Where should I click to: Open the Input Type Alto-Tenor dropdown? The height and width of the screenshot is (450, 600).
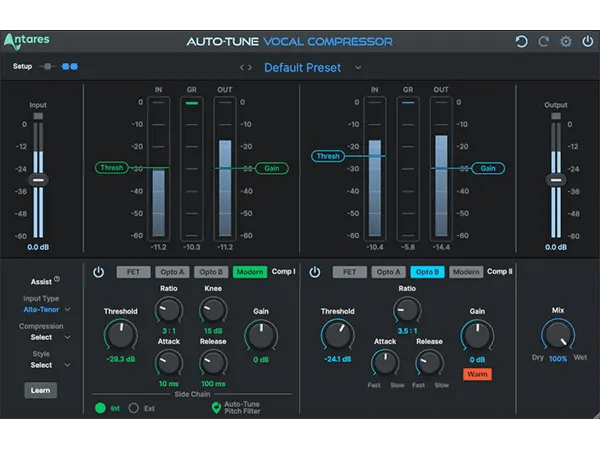coord(47,310)
